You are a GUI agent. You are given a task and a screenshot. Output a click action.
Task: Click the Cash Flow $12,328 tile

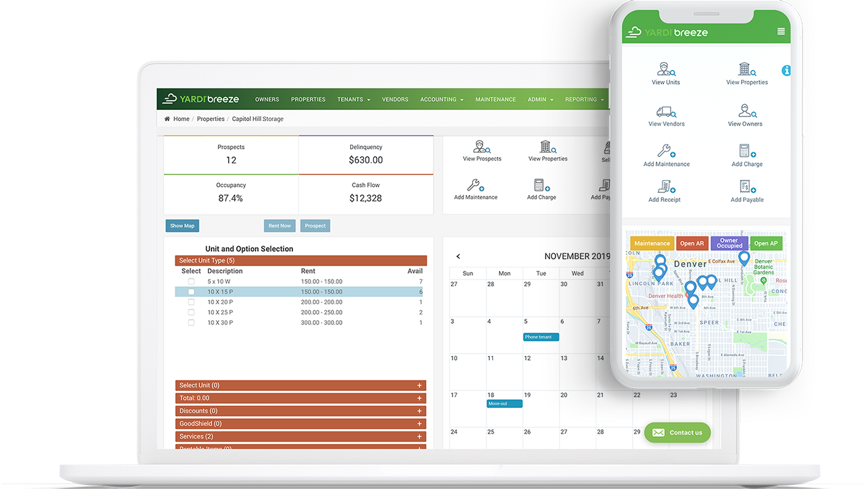click(366, 194)
